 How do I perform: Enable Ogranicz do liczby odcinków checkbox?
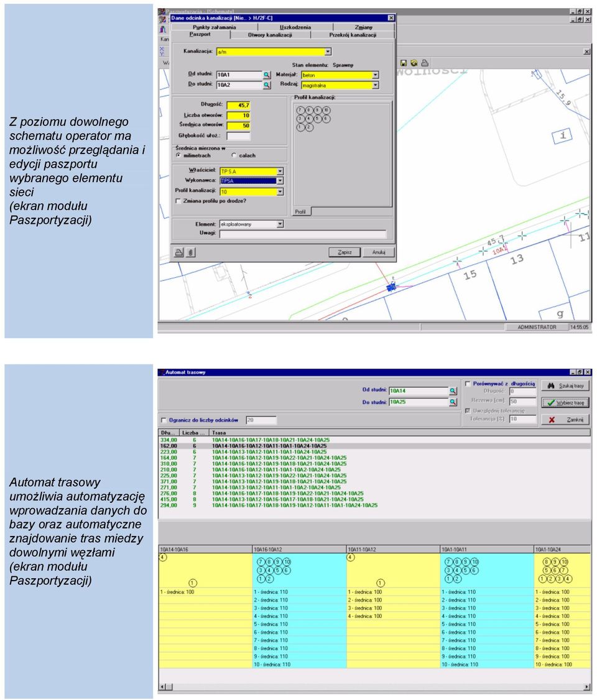tap(164, 420)
